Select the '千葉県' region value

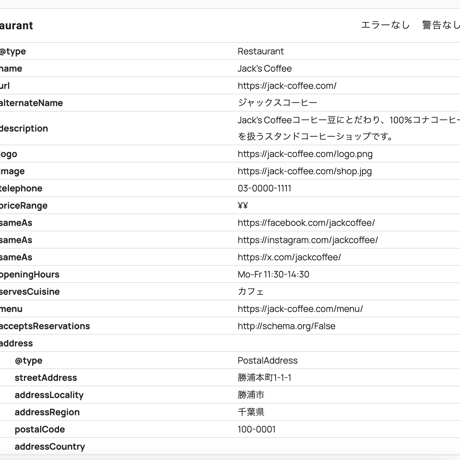coord(251,412)
